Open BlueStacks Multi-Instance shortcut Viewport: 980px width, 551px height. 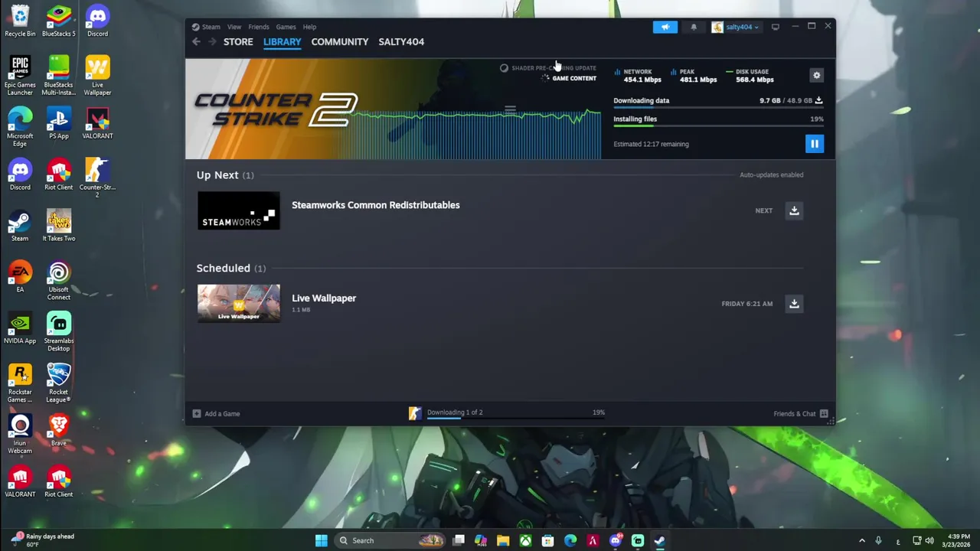tap(59, 76)
